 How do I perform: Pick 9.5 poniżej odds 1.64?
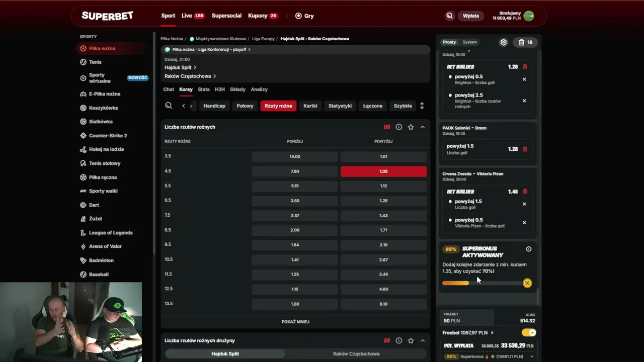(x=295, y=245)
